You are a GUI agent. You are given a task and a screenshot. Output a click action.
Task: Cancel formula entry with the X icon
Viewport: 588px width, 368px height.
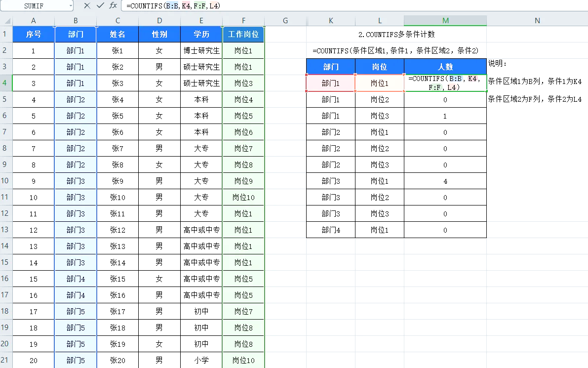(87, 5)
